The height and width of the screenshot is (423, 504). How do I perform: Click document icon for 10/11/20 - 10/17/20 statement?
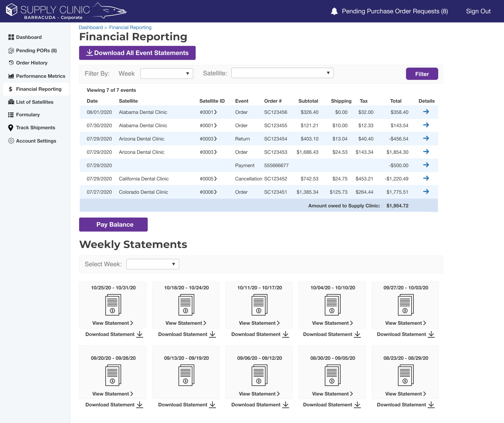pyautogui.click(x=259, y=305)
